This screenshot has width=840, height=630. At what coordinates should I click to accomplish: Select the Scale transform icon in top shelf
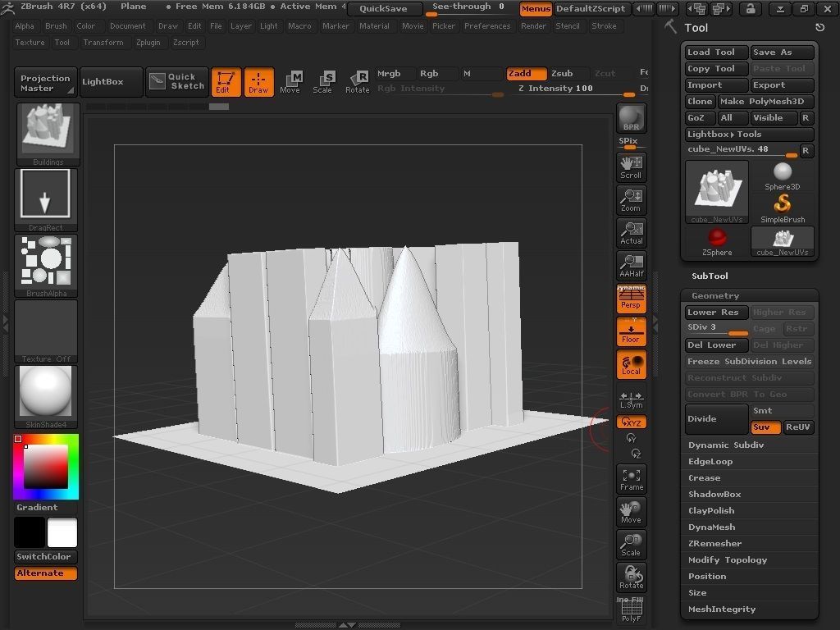click(x=323, y=82)
